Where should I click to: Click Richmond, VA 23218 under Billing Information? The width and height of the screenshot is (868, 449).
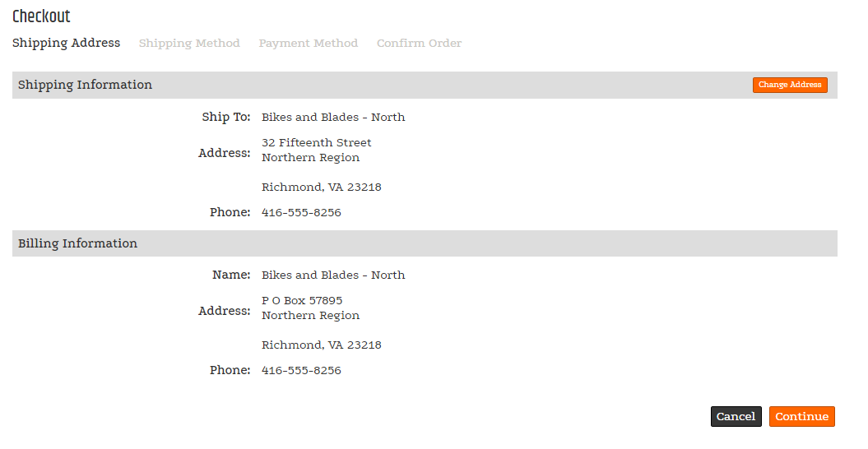[x=322, y=345]
